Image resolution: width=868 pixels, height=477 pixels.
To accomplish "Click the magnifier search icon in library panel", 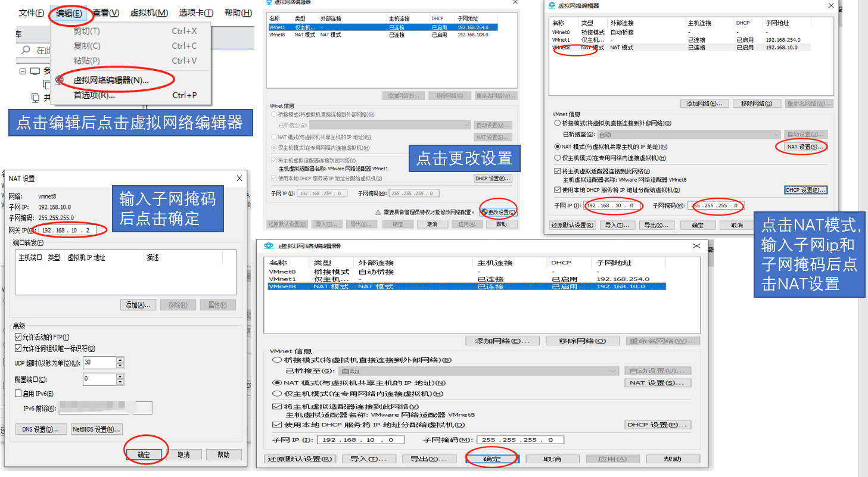I will (x=26, y=51).
